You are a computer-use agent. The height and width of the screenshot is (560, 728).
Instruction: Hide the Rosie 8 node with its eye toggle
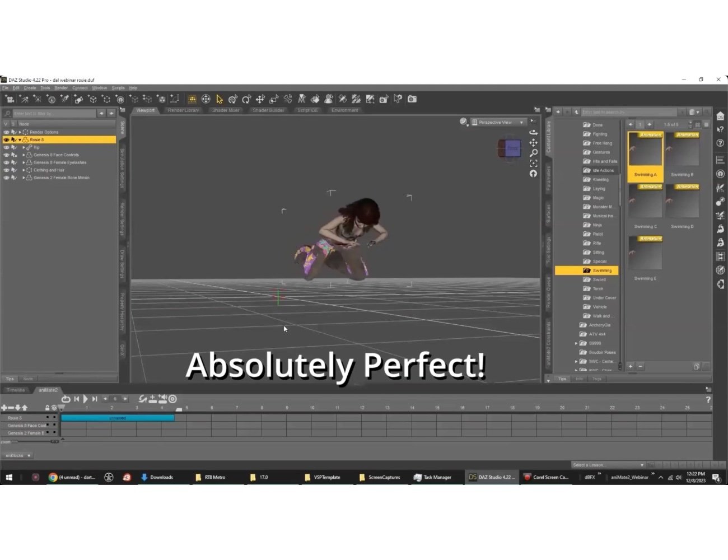[x=6, y=139]
